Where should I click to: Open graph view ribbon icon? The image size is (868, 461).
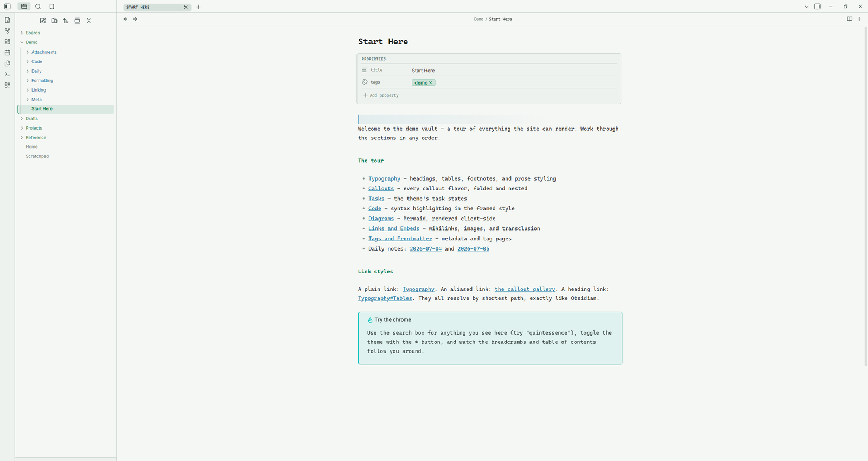(x=8, y=31)
